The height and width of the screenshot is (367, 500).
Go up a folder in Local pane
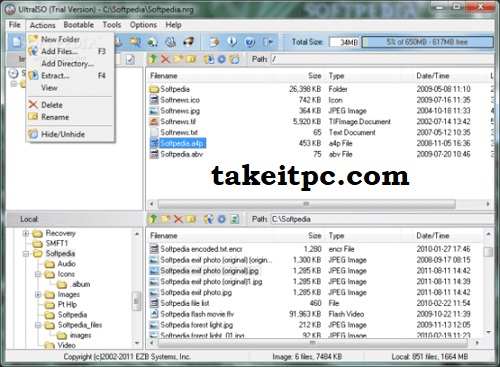pos(153,219)
